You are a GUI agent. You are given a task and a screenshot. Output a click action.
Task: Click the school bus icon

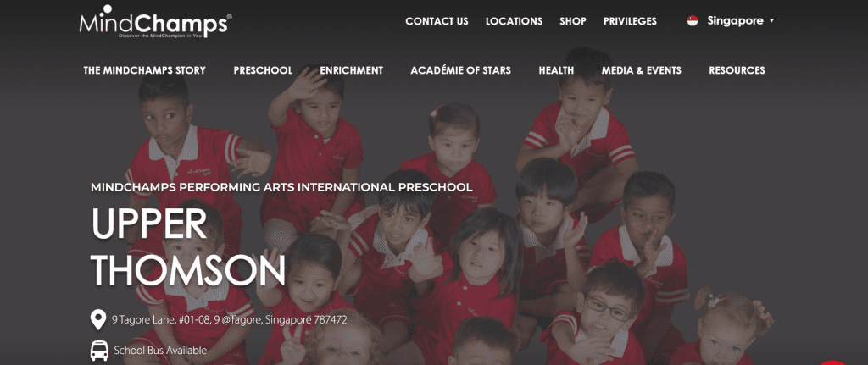click(99, 350)
